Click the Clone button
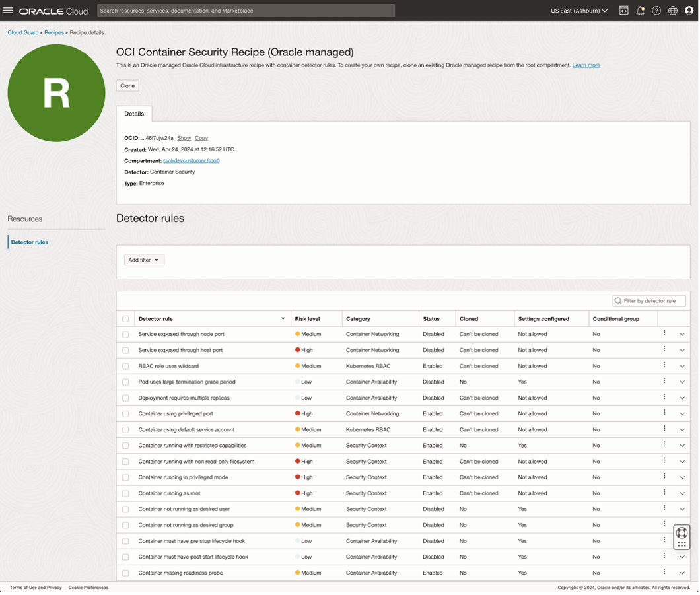The height and width of the screenshot is (595, 700). coord(127,85)
